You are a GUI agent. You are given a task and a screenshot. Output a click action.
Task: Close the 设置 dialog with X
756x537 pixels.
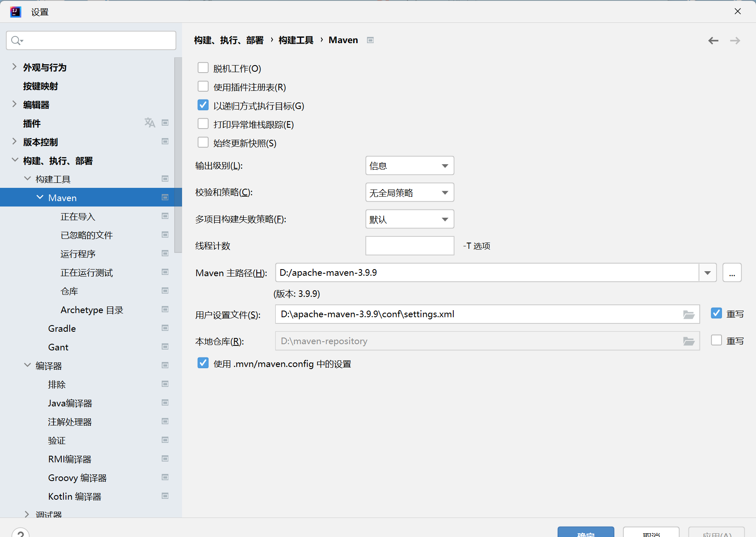[x=738, y=11]
